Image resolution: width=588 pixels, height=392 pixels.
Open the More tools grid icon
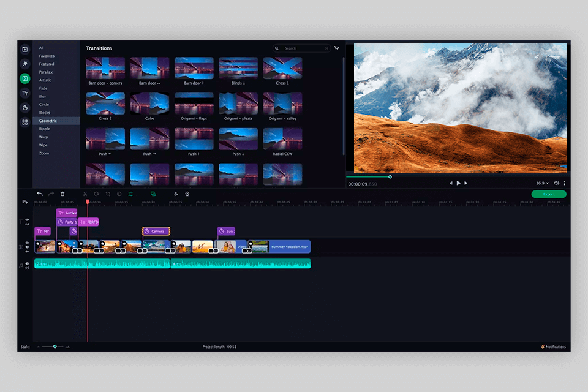[24, 123]
